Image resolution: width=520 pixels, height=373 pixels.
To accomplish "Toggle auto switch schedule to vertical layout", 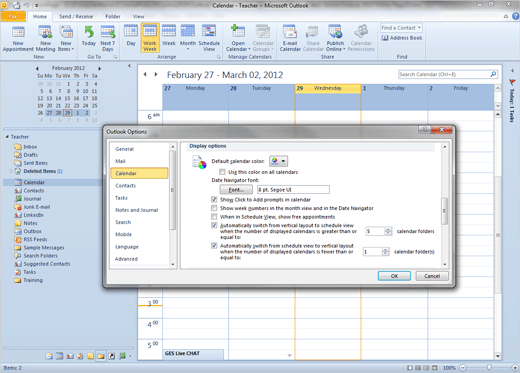I will (214, 246).
